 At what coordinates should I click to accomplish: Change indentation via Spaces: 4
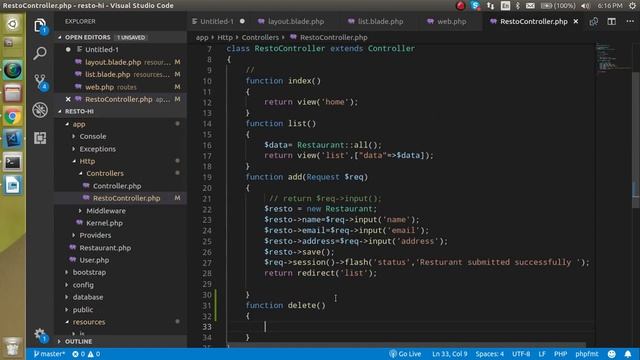click(489, 354)
